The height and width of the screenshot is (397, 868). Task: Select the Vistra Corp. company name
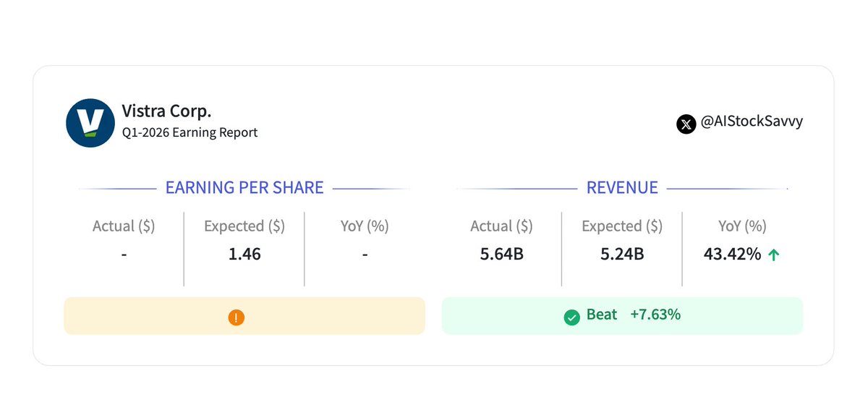(x=166, y=111)
